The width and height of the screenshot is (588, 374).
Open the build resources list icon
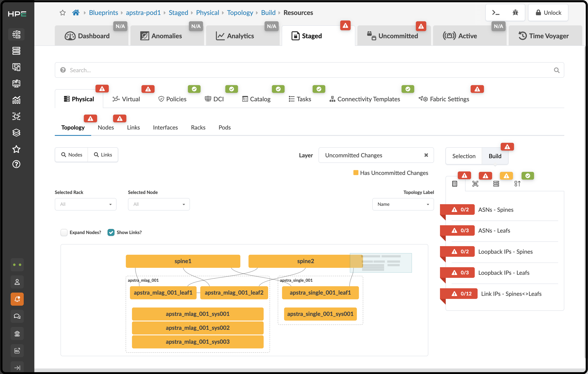point(454,184)
